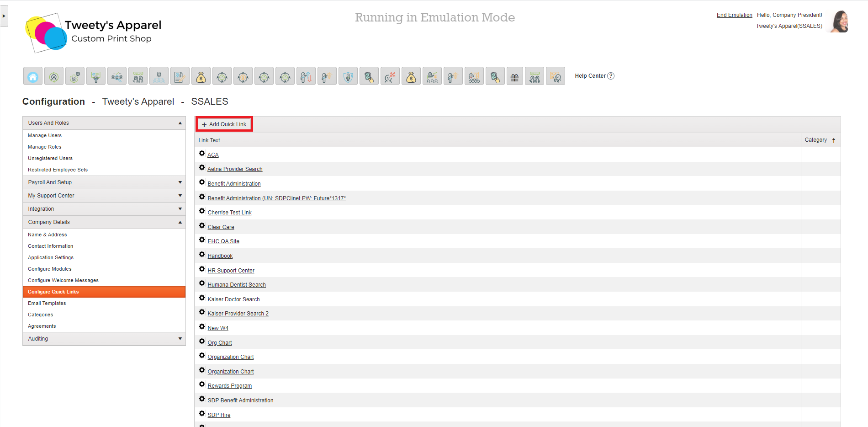Open the Help Center link text
Viewport: 868px width, 427px height.
590,76
